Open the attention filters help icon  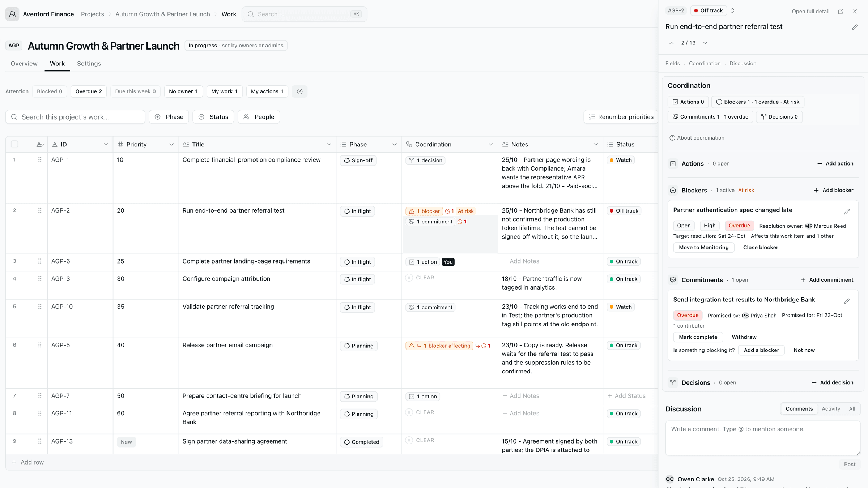point(299,91)
